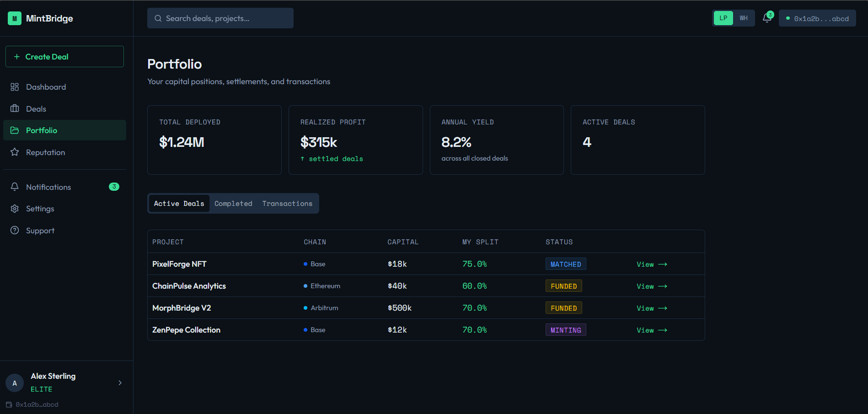Open the Portfolio folder icon
The width and height of the screenshot is (868, 414).
[15, 130]
